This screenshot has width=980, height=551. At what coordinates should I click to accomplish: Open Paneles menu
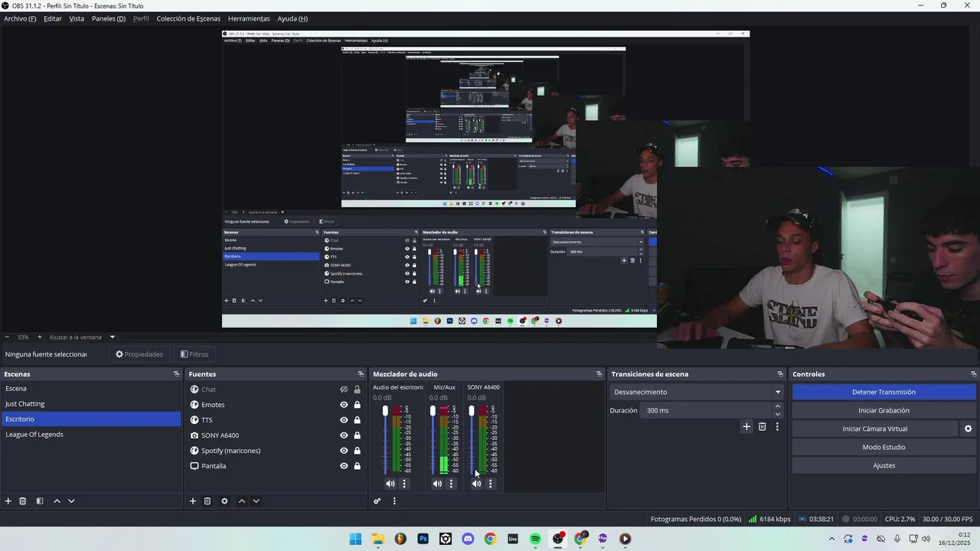click(109, 18)
